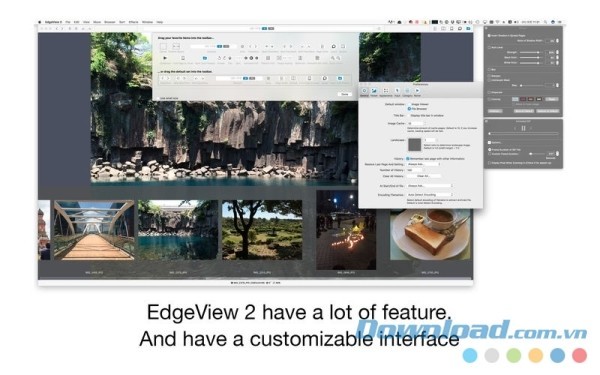Screen dimensions: 600x375
Task: Check the Use small size checkbox
Action: tap(158, 98)
